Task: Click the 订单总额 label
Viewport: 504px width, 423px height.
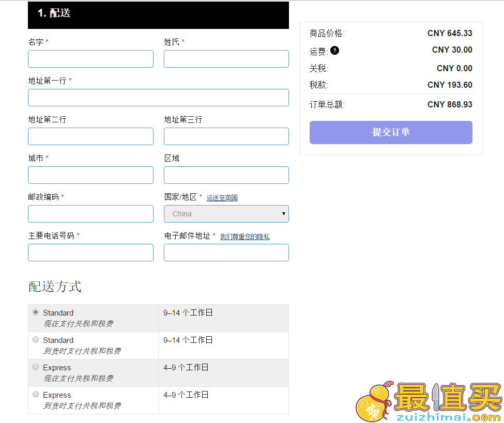Action: [x=327, y=104]
